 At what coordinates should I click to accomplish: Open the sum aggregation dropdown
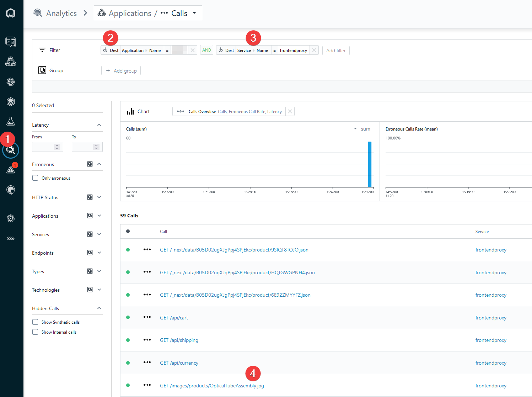(x=362, y=129)
